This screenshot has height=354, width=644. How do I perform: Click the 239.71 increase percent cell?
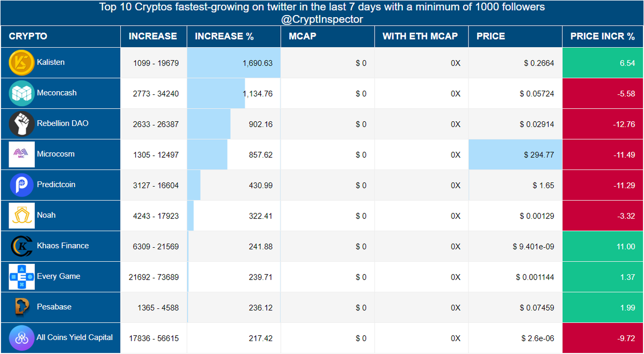pyautogui.click(x=234, y=277)
